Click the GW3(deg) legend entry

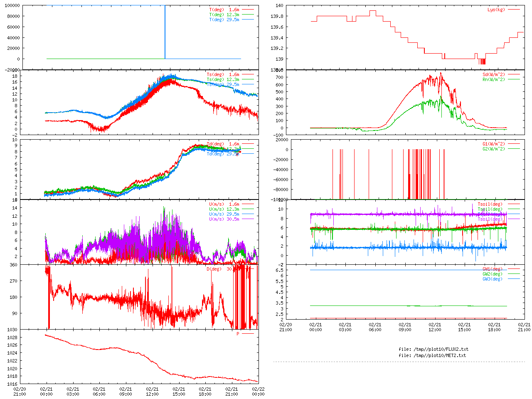pyautogui.click(x=492, y=279)
